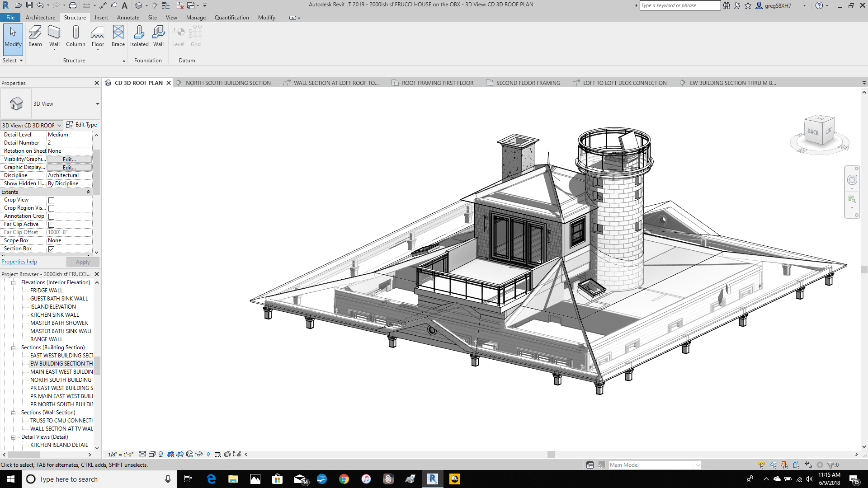Switch to the Annotate ribbon tab

(x=128, y=18)
